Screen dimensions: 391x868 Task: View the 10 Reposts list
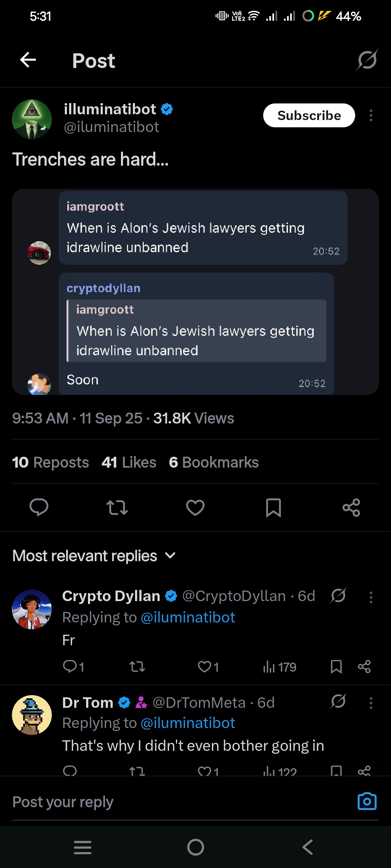coord(50,462)
